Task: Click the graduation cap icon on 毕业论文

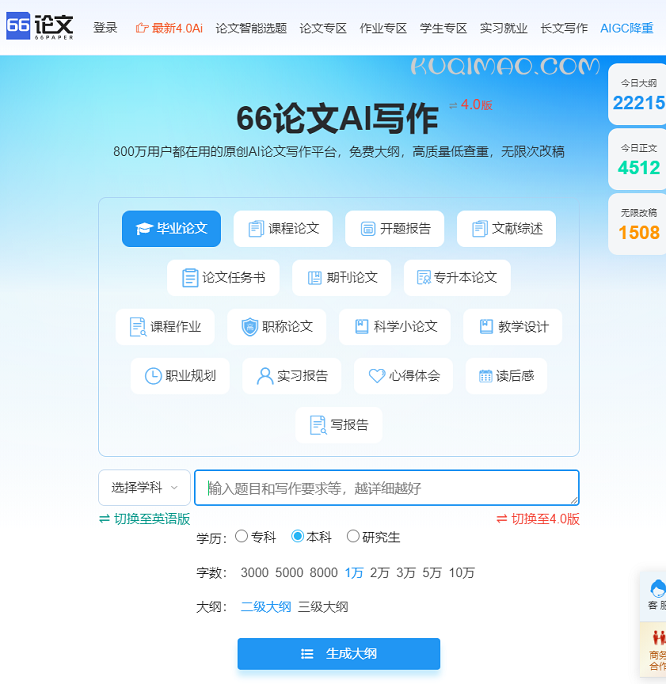Action: click(144, 229)
